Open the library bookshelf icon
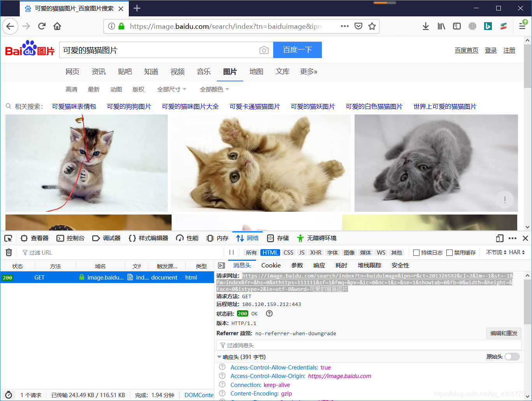 click(441, 26)
